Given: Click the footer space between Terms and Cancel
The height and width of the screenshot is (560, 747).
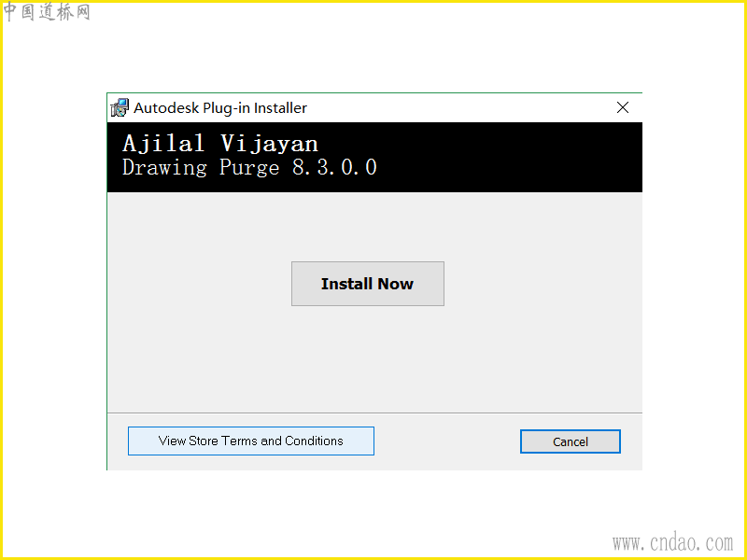Looking at the screenshot, I should [x=447, y=441].
